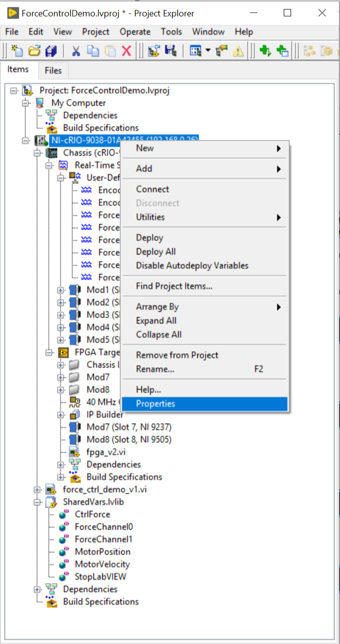Click the My Computer icon in tree
Viewport: 340px width, 644px height.
coord(41,103)
